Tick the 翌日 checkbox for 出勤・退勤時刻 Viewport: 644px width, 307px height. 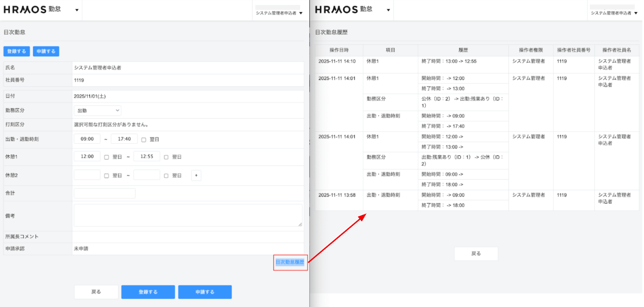click(x=144, y=140)
